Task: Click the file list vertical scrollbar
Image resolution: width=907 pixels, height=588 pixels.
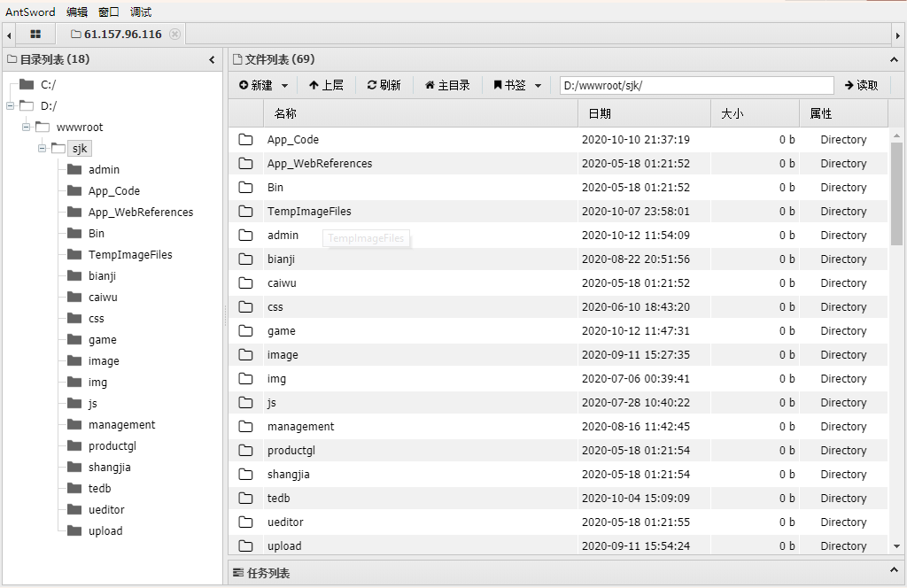Action: (x=897, y=193)
